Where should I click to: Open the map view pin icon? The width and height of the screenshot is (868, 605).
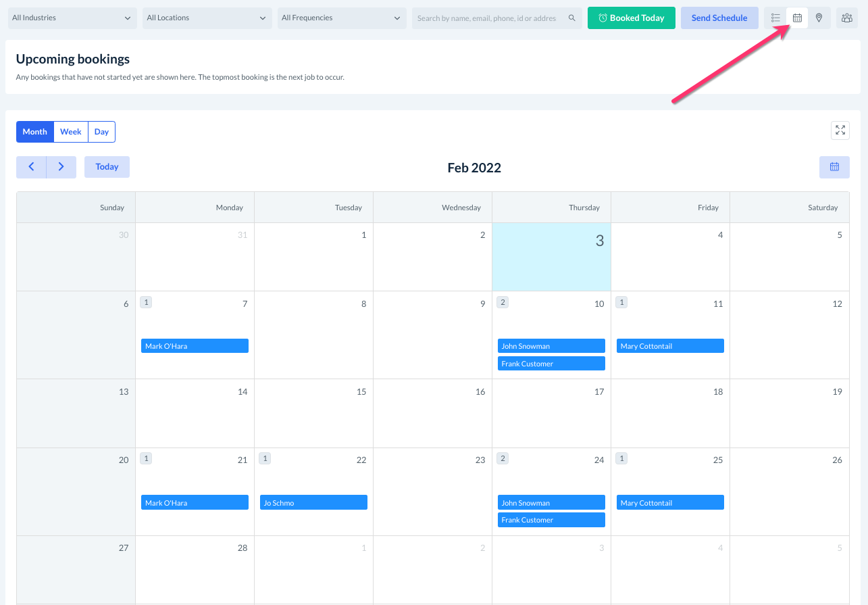click(819, 18)
